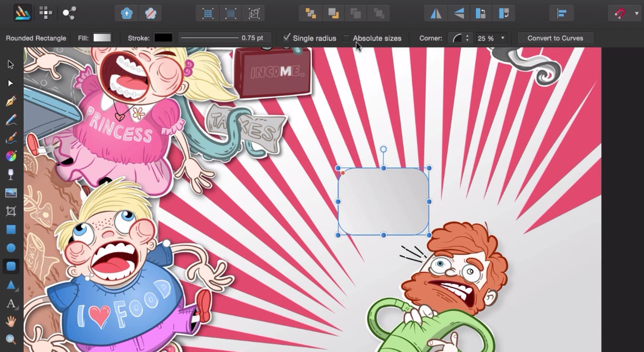Click the rotation handle above the rounded rectangle
The image size is (644, 352).
click(x=383, y=149)
